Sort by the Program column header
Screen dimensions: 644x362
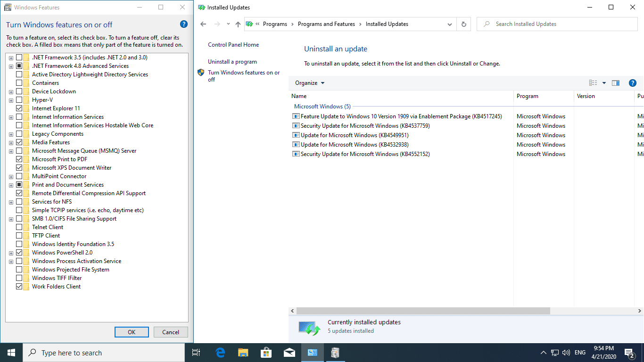point(544,96)
